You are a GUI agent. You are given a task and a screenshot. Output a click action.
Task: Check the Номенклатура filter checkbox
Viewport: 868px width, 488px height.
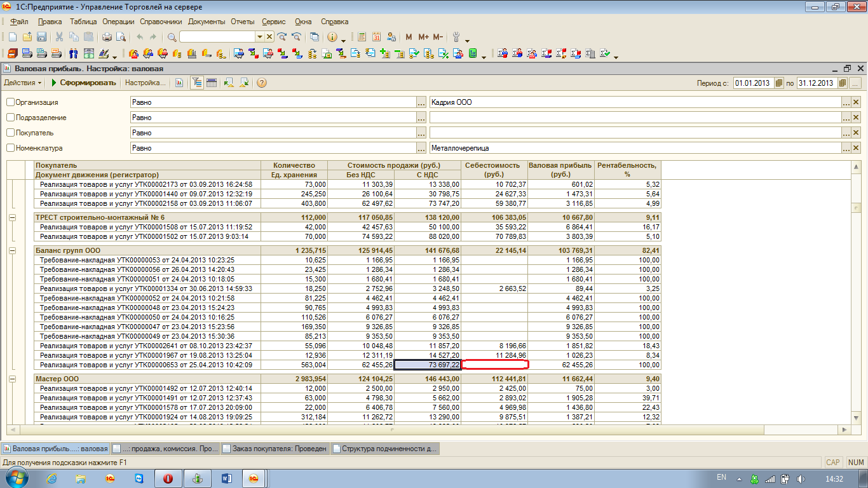click(10, 148)
